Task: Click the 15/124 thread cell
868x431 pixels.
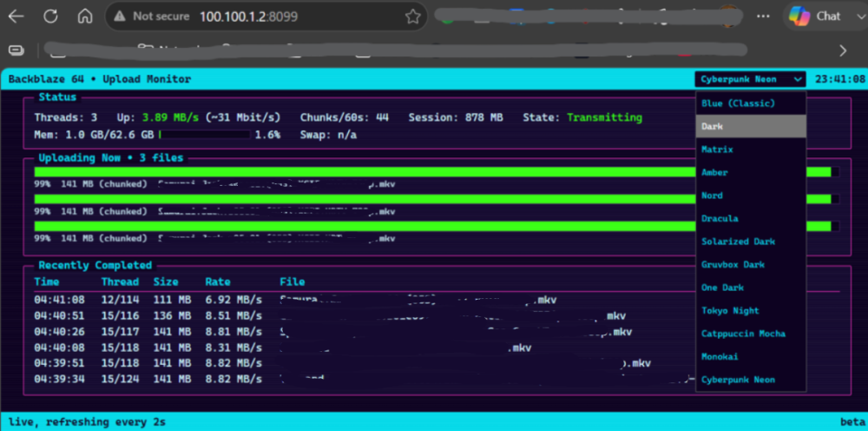Action: click(x=120, y=380)
